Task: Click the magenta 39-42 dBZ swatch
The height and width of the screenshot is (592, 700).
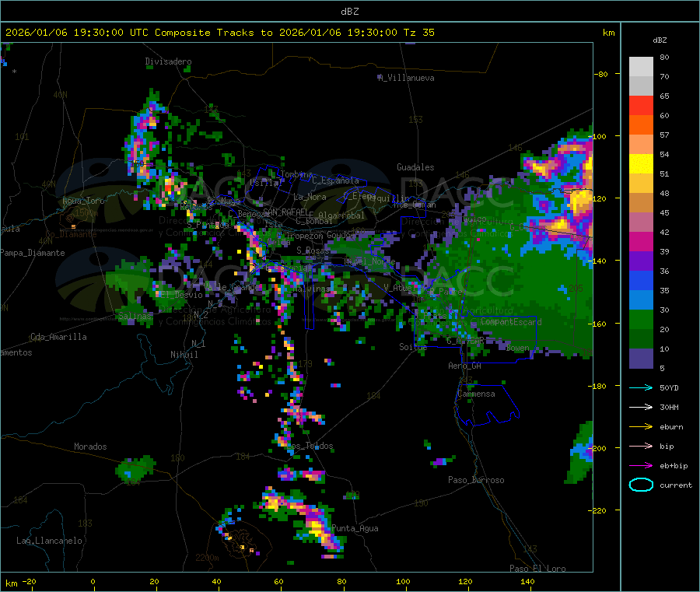Action: point(641,241)
